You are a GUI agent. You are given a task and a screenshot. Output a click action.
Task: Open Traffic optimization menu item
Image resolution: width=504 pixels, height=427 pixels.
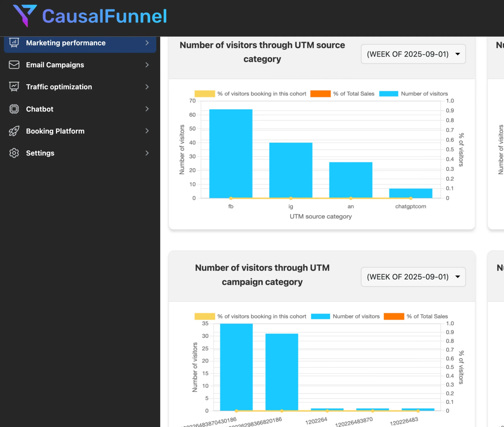tap(59, 87)
